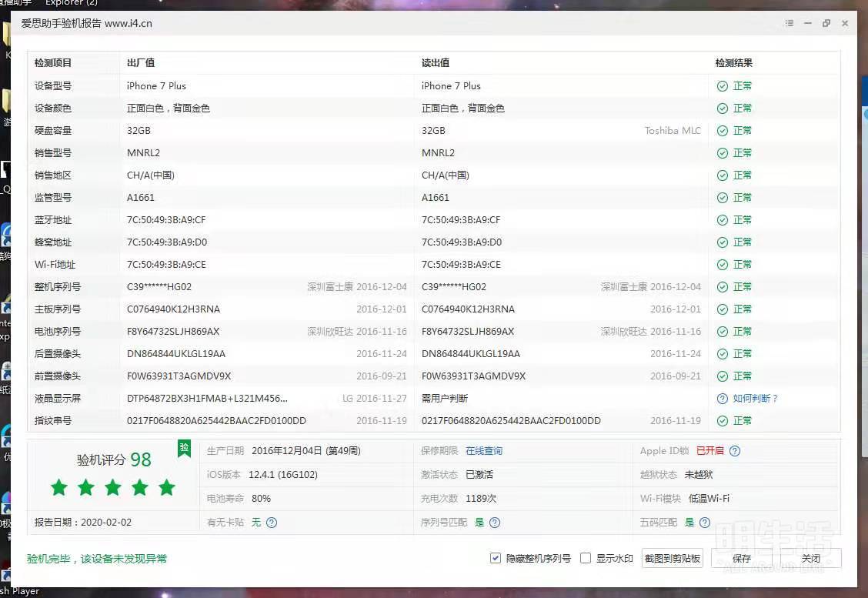Click green check icon in 整机序列号 row
Image resolution: width=868 pixels, height=598 pixels.
(x=723, y=287)
